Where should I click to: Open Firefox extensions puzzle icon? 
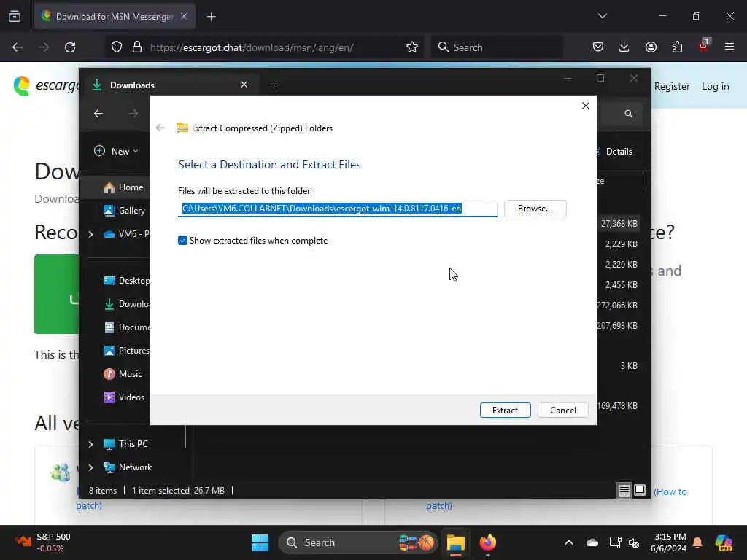(x=677, y=47)
